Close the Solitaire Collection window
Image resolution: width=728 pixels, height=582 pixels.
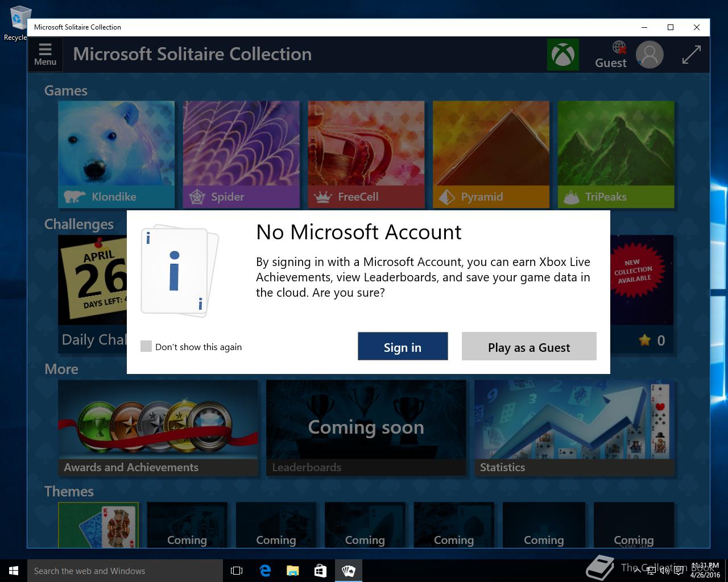point(697,27)
